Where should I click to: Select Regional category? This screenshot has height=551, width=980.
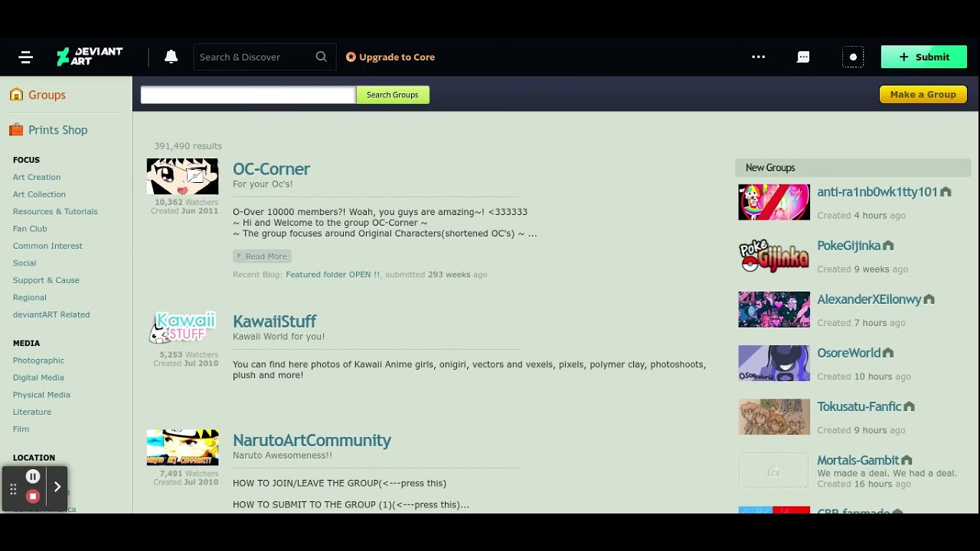click(x=30, y=298)
